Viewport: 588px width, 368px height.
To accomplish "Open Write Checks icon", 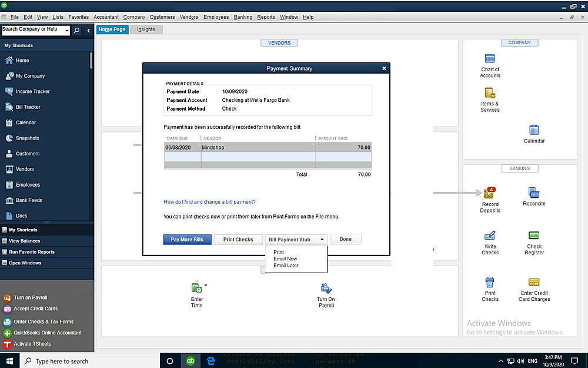I will pyautogui.click(x=490, y=236).
